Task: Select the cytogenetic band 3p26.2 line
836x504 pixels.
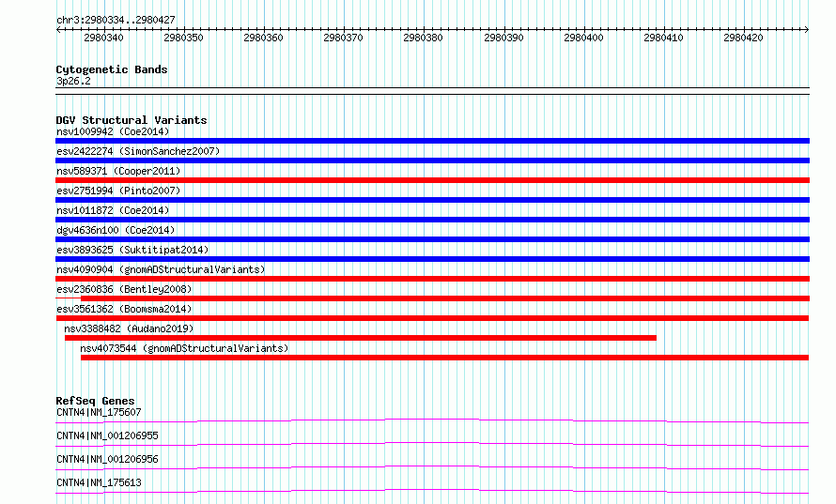Action: tap(432, 91)
